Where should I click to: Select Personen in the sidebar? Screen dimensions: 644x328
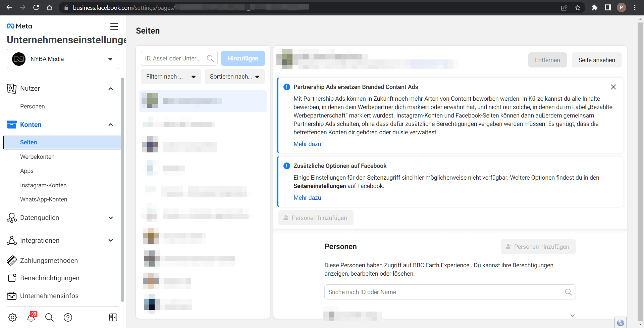[33, 106]
